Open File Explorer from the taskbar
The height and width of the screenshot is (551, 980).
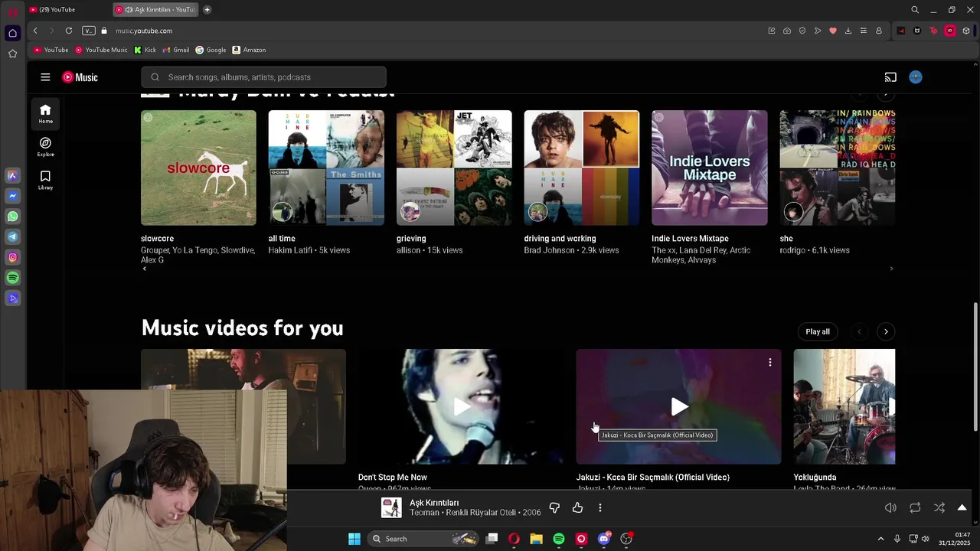click(x=536, y=539)
